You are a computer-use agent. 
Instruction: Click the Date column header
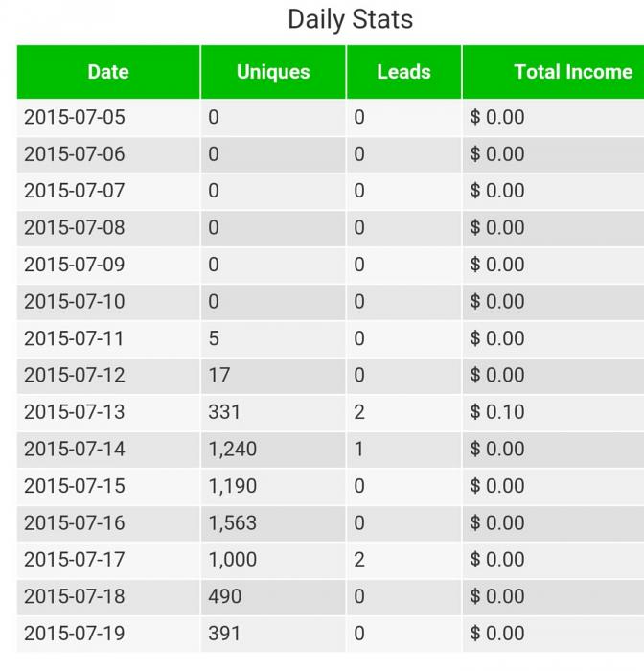108,72
